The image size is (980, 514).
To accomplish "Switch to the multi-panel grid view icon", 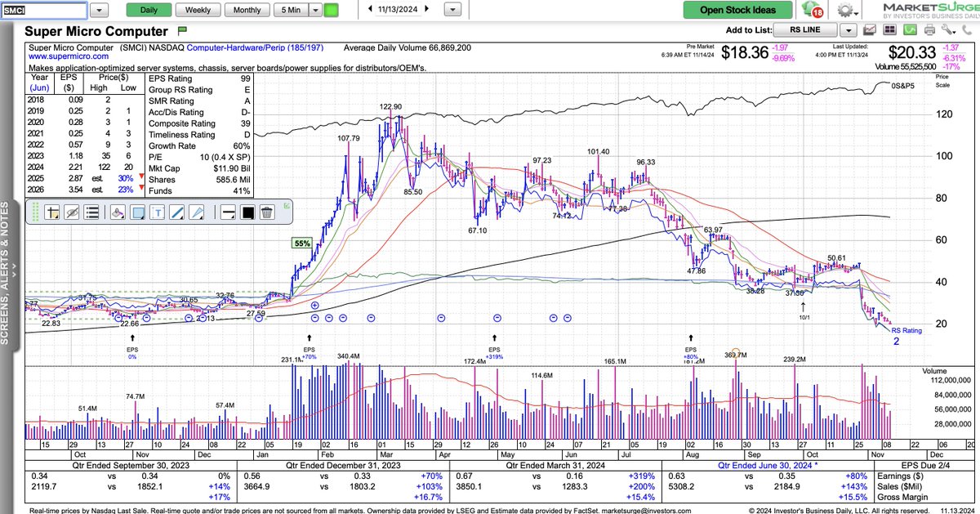I will (889, 30).
